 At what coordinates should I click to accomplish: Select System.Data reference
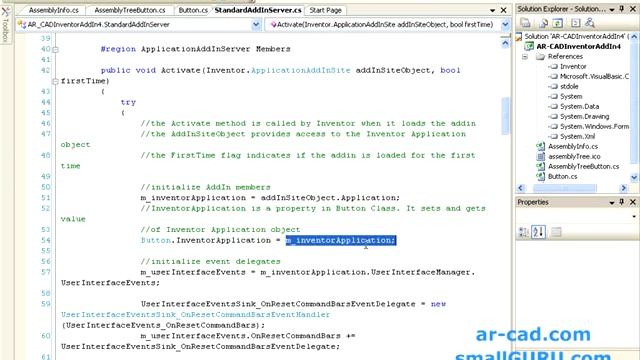[579, 106]
